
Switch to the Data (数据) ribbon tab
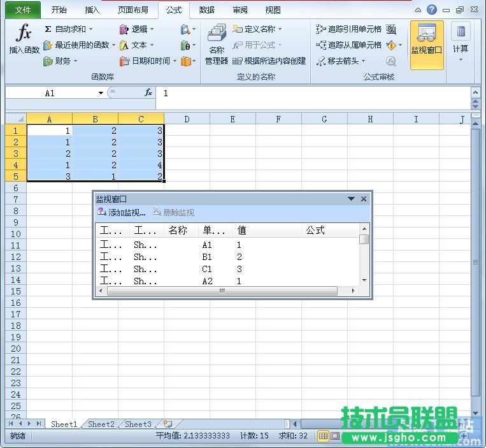pyautogui.click(x=206, y=10)
